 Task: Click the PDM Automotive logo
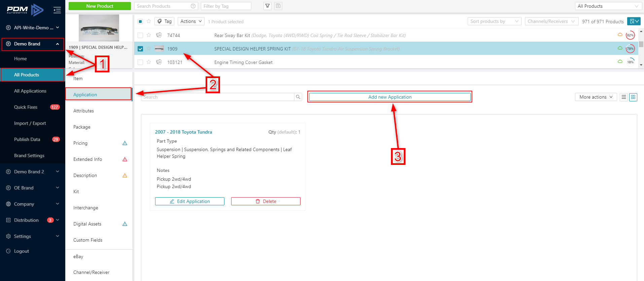pyautogui.click(x=25, y=10)
